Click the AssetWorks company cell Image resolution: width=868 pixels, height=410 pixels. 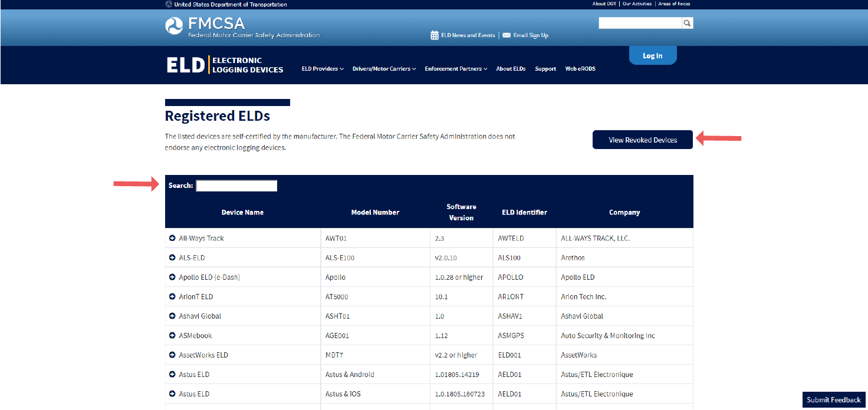(624, 355)
